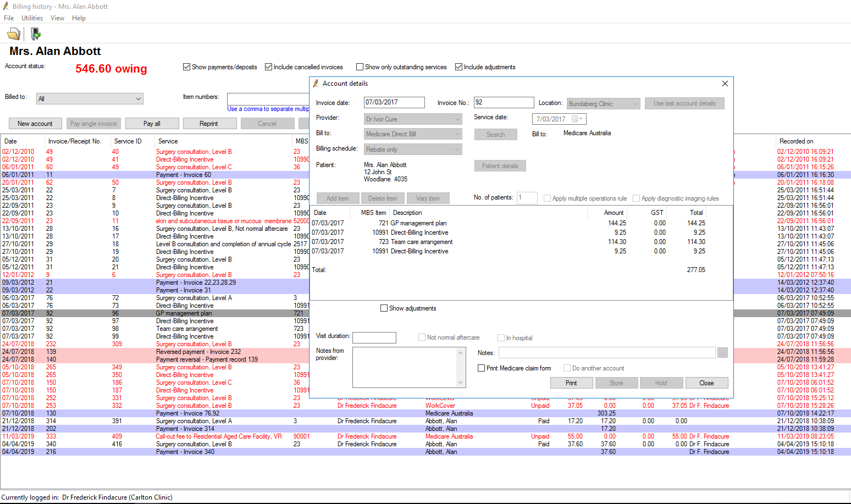
Task: Toggle the Show adjustments checkbox
Action: pyautogui.click(x=384, y=308)
